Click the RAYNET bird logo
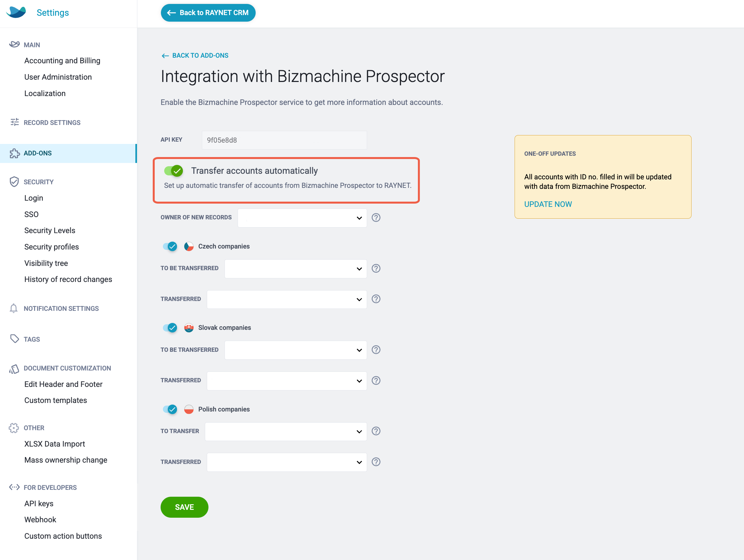Viewport: 744px width, 560px height. click(x=16, y=12)
